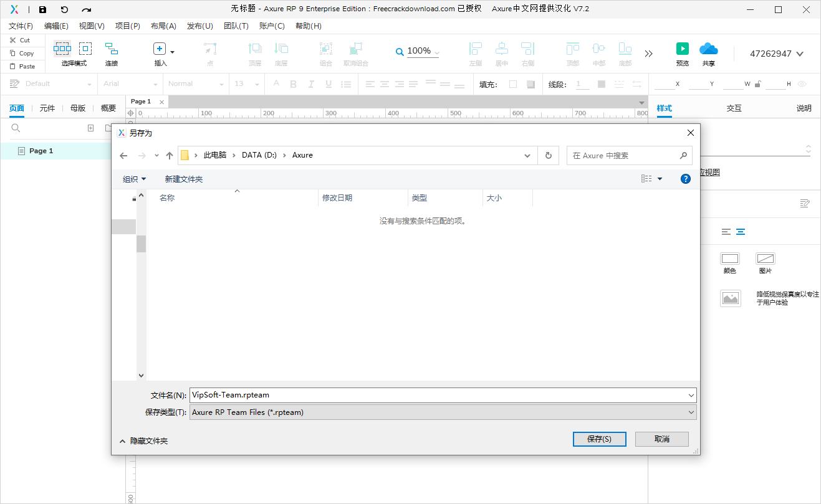Click the 顶层 bring to front icon
This screenshot has width=821, height=504.
pyautogui.click(x=255, y=49)
